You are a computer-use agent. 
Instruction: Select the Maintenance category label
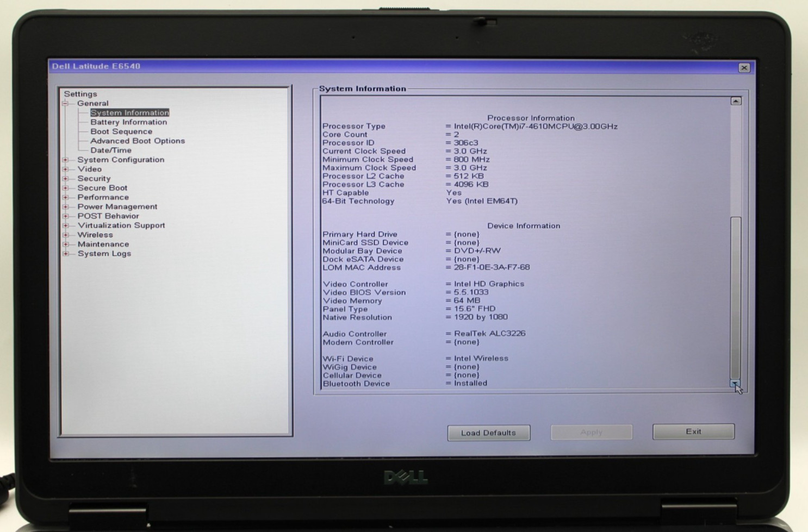(103, 244)
